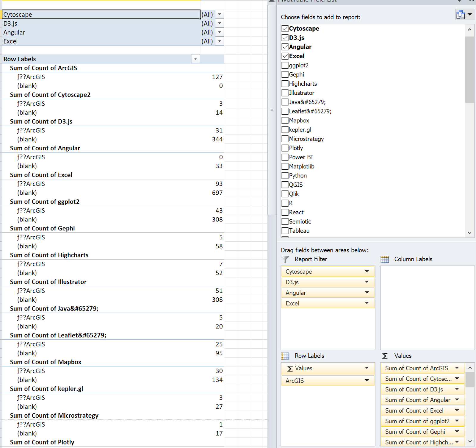
Task: Open the Row Labels filter dropdown
Action: [x=195, y=59]
